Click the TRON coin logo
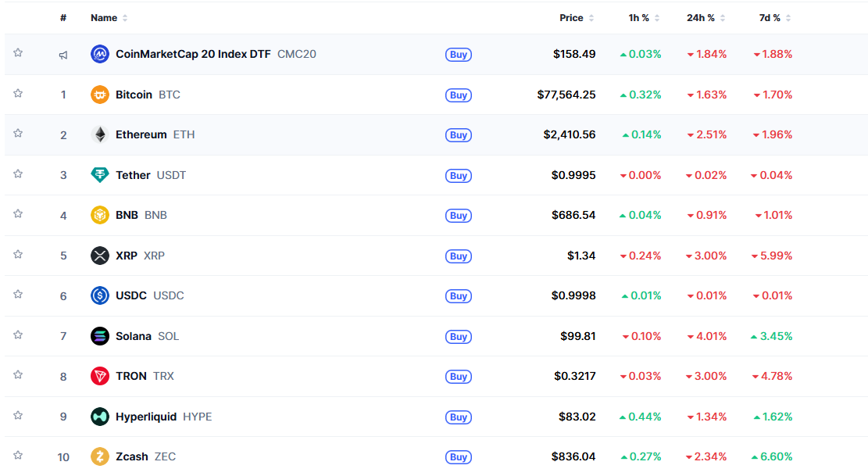This screenshot has height=476, width=868. click(x=100, y=376)
